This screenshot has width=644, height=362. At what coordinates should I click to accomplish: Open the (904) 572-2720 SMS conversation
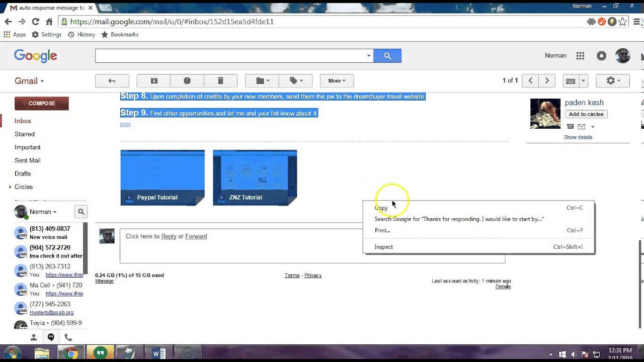pos(49,251)
